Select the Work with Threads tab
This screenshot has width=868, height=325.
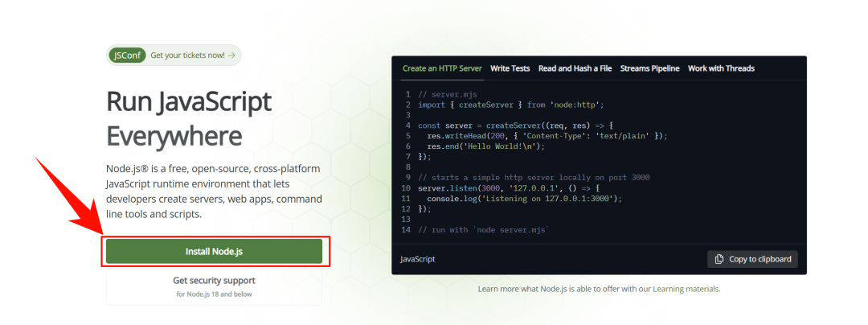pos(721,68)
